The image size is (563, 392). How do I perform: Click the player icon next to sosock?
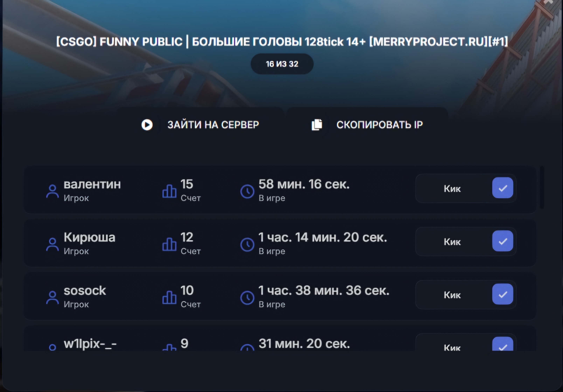coord(53,298)
